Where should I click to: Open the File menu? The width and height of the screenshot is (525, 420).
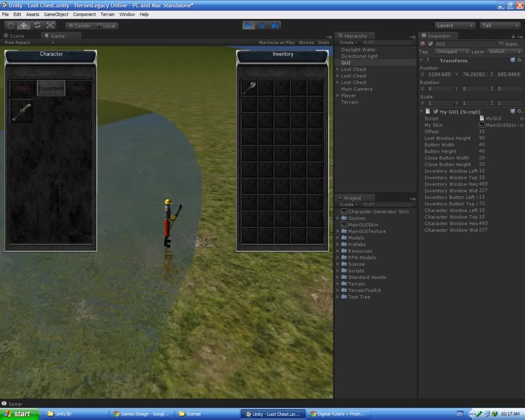[x=5, y=14]
